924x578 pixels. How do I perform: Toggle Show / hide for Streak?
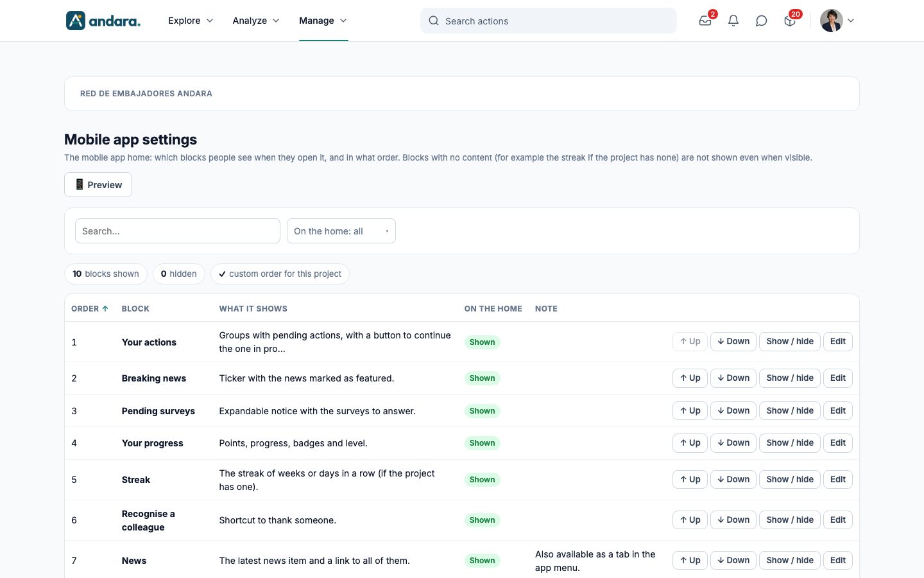790,480
